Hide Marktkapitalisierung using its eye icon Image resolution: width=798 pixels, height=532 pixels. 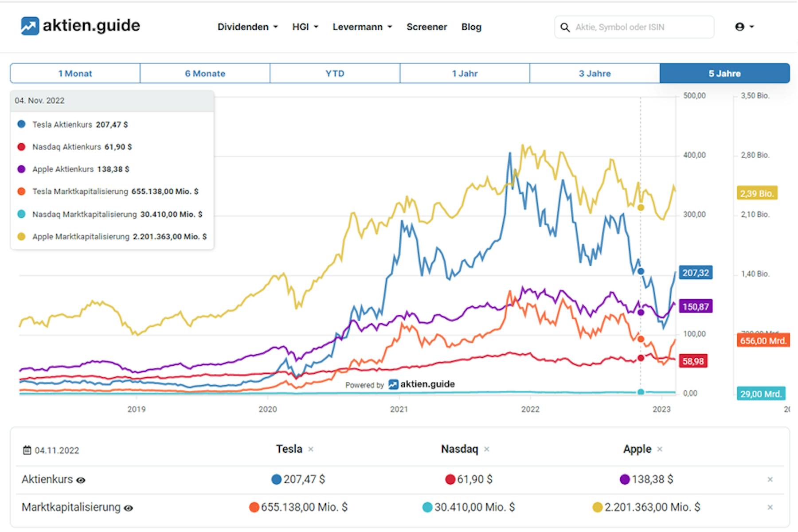[129, 508]
